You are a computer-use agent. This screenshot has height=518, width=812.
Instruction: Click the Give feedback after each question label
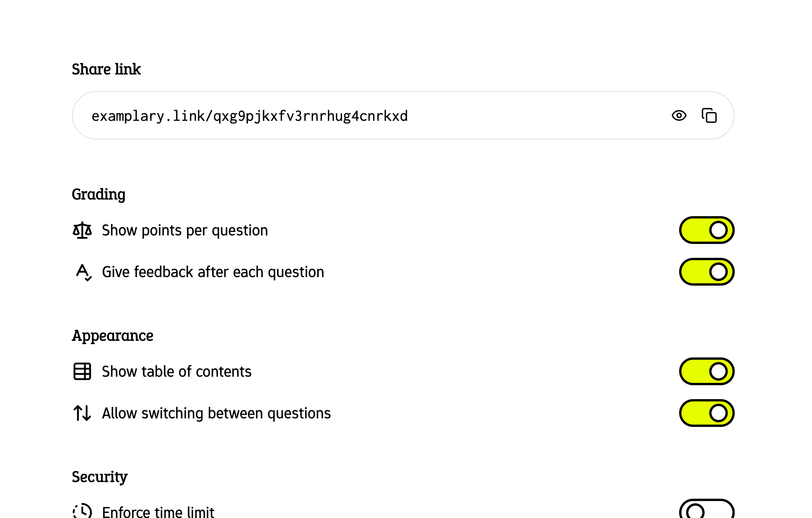pyautogui.click(x=213, y=272)
